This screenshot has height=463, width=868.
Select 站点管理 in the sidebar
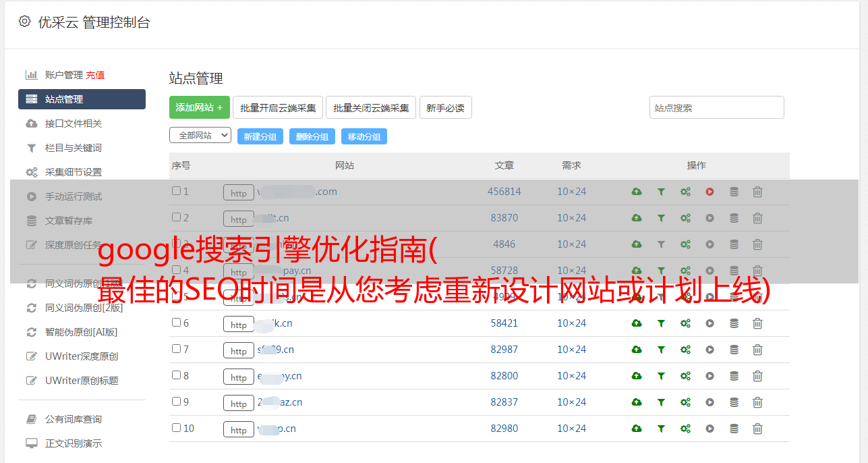point(82,99)
